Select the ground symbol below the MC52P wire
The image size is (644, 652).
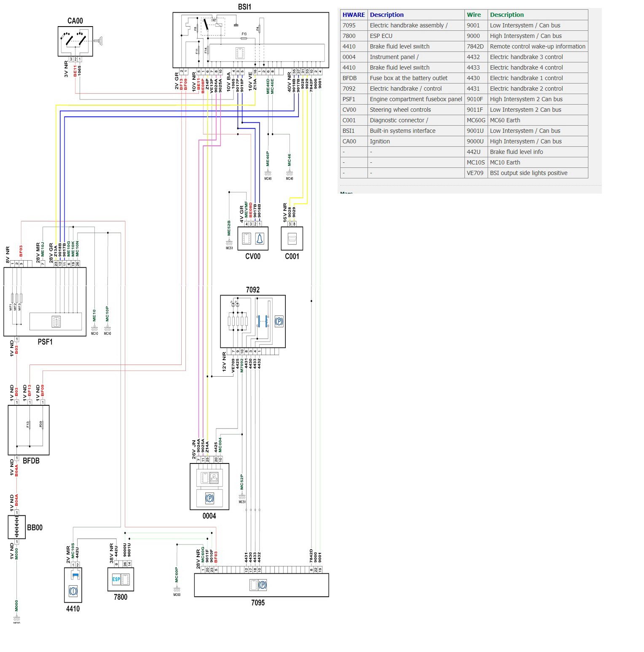(x=242, y=497)
